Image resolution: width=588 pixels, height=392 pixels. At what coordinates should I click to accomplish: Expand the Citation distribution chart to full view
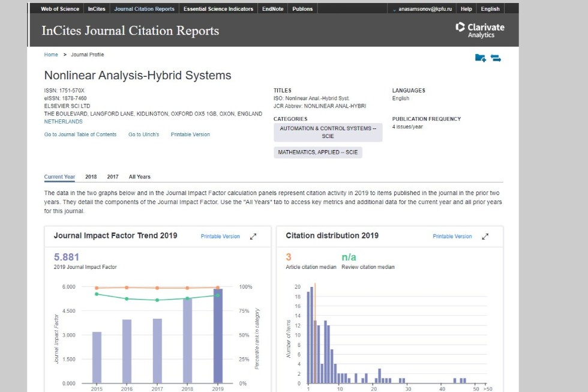485,237
